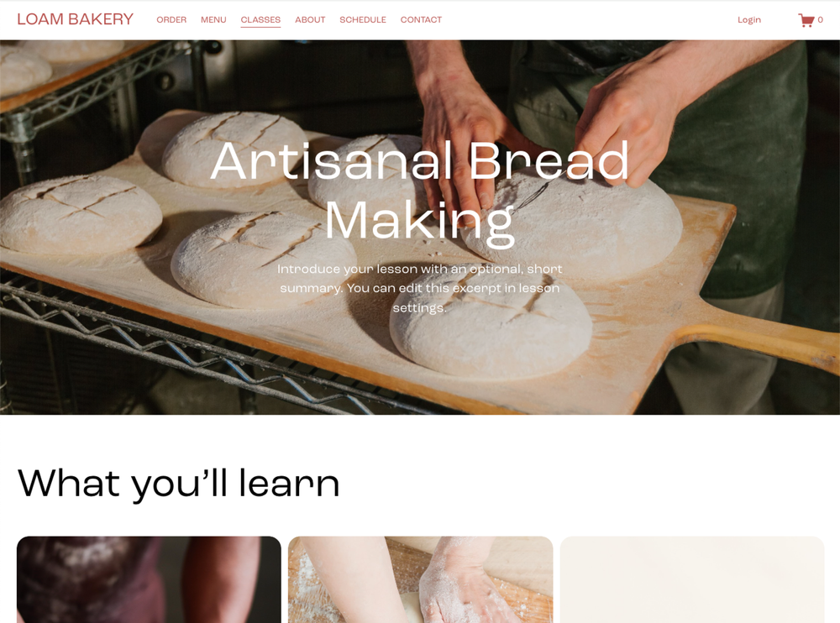Go to the CONTACT page

(x=421, y=20)
